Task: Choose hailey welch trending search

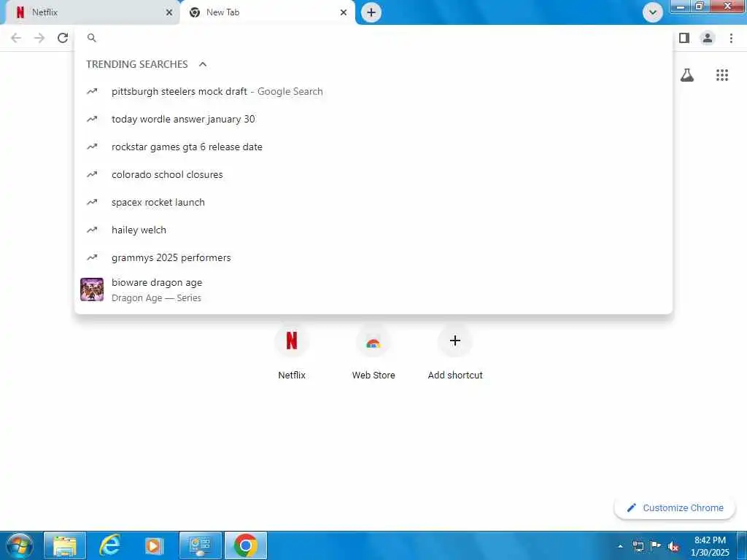Action: coord(373,230)
